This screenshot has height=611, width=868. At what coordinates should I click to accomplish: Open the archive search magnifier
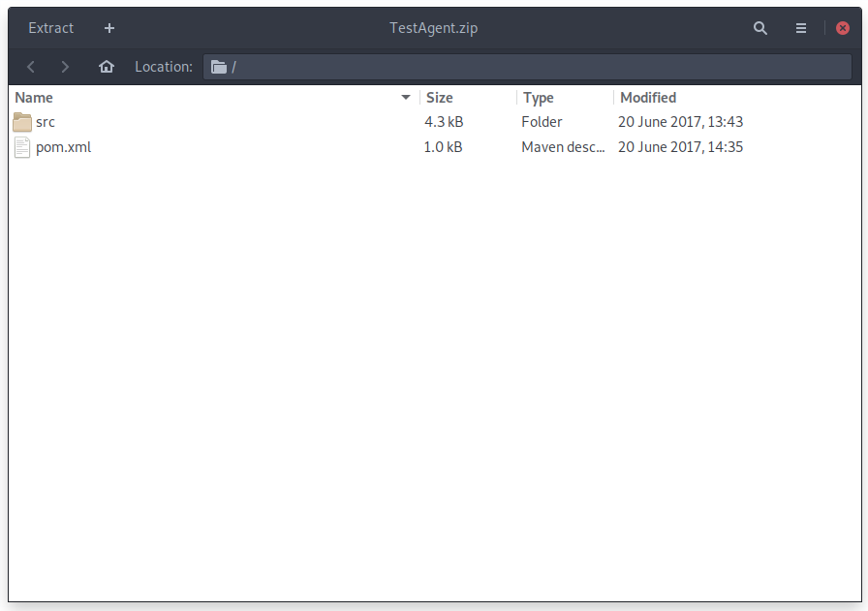point(760,28)
